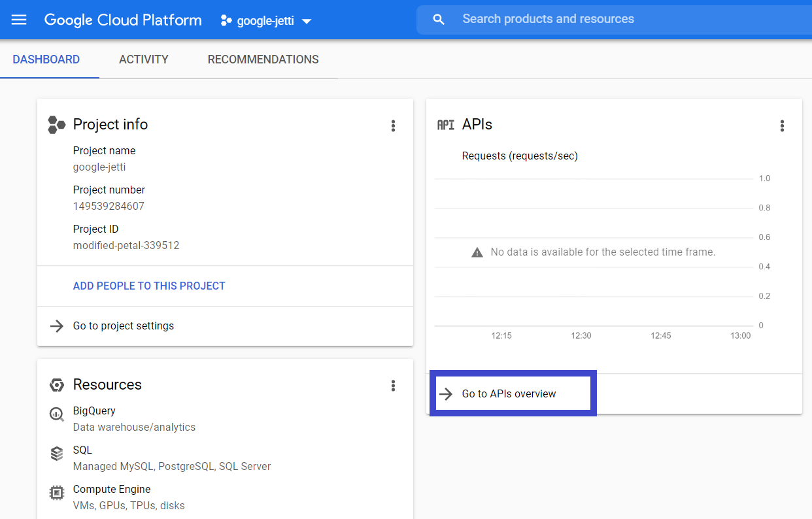
Task: Click the 'VMs, GPUs, TPUs, disks' description
Action: click(129, 506)
